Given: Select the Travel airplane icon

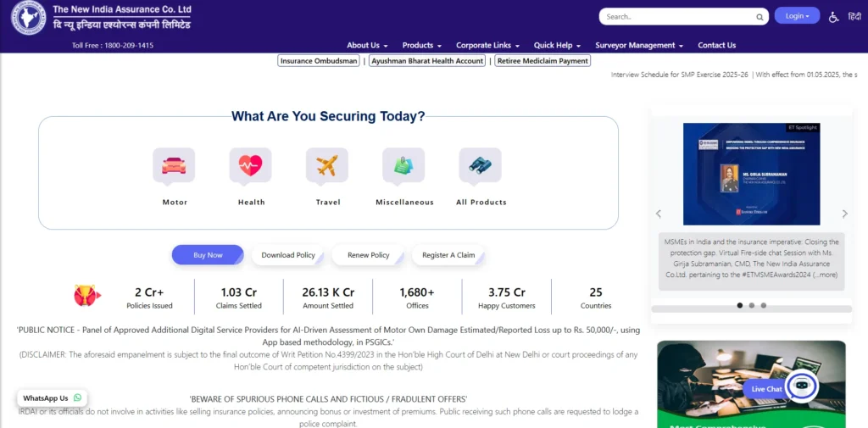Looking at the screenshot, I should [327, 165].
